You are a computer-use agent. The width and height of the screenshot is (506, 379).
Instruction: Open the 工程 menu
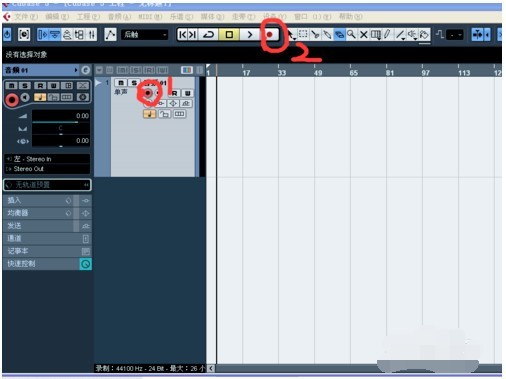(88, 17)
